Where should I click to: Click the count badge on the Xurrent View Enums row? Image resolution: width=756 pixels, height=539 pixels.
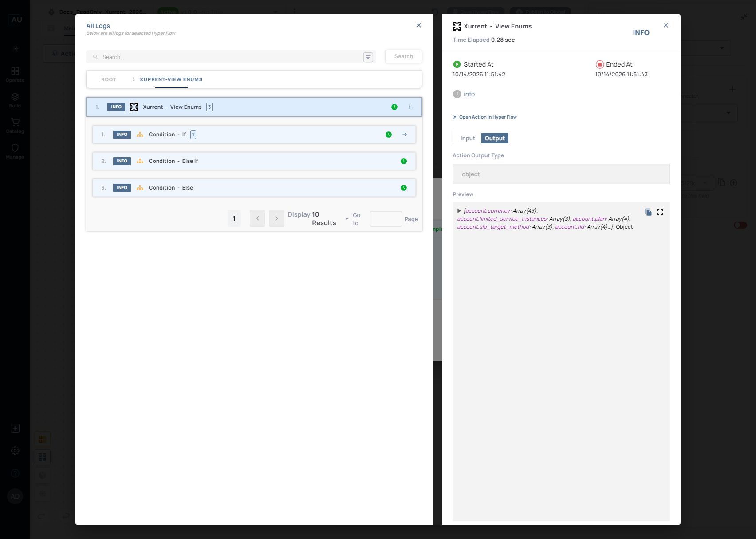coord(209,107)
